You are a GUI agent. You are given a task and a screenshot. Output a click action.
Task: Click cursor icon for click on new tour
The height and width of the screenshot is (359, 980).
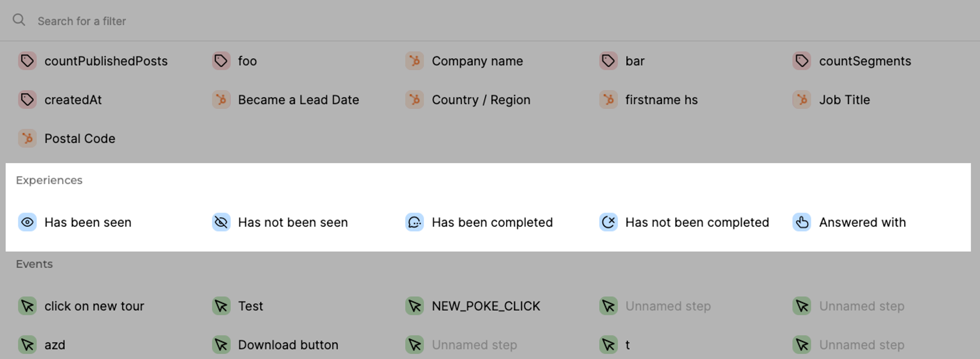tap(27, 306)
